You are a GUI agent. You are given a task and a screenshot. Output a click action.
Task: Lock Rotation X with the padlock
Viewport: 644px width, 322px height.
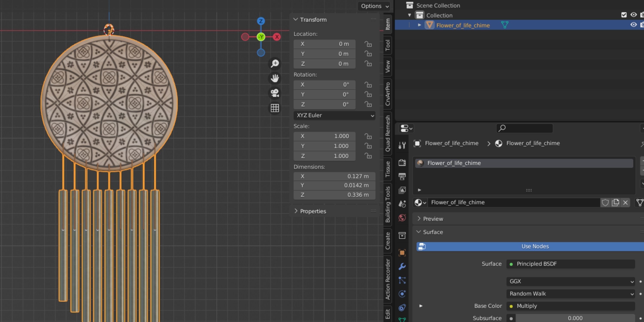(368, 85)
